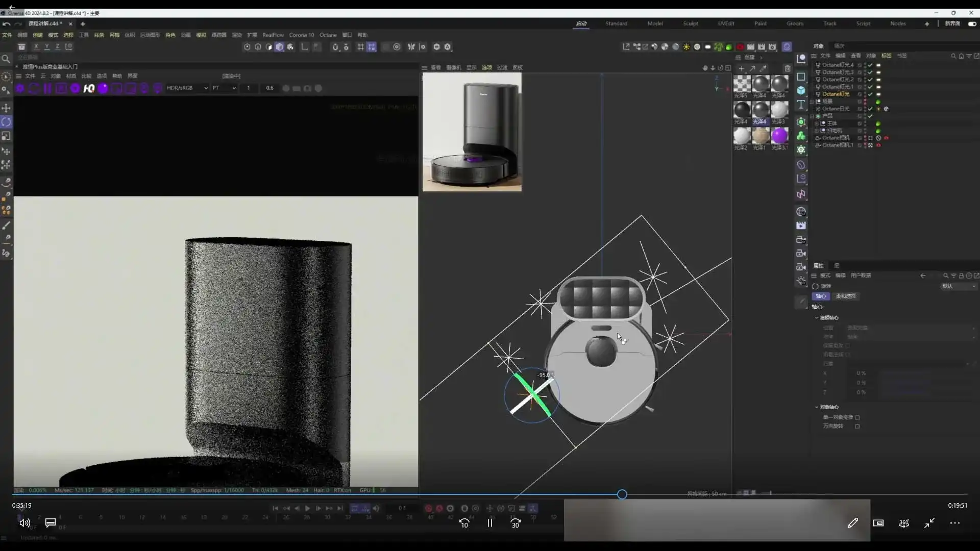Click search icon in object manager
Image resolution: width=980 pixels, height=551 pixels.
pos(953,56)
